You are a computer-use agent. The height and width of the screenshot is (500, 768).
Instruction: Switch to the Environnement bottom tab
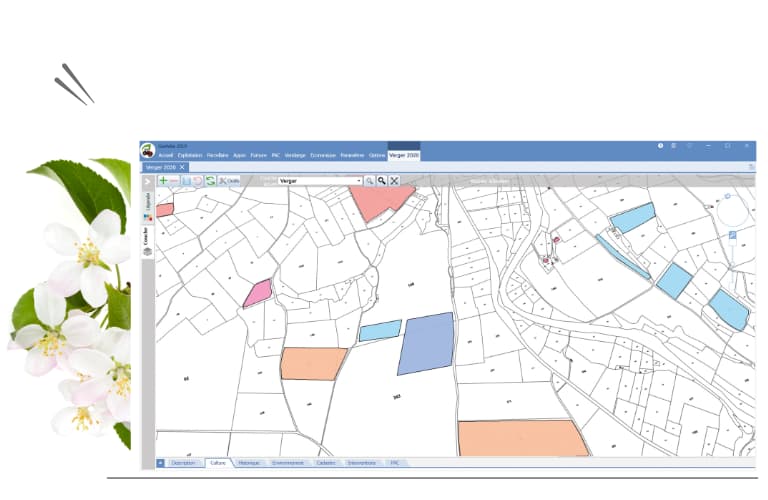coord(288,463)
